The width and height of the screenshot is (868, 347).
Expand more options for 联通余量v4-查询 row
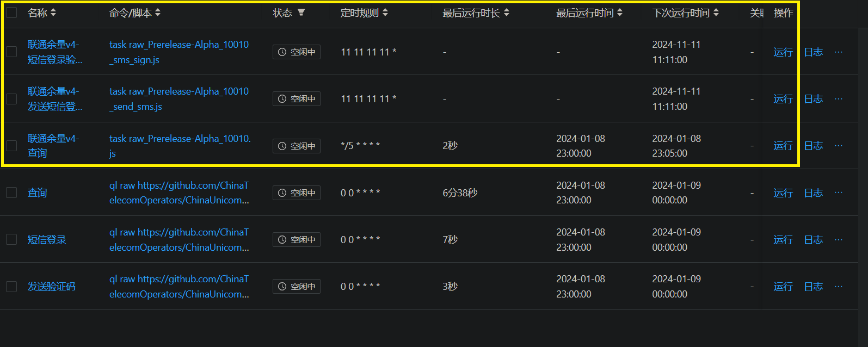tap(838, 145)
